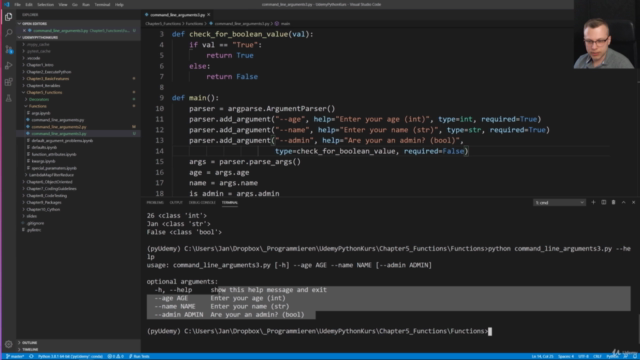This screenshot has width=640, height=360.
Task: Open the Manage gear menu
Action: point(9,344)
